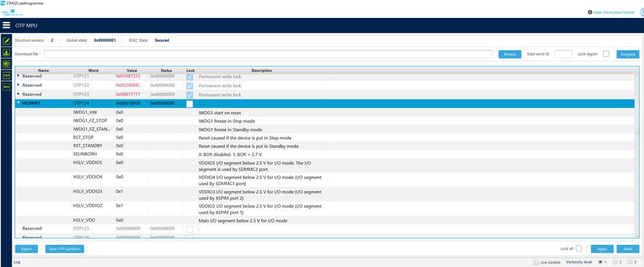Viewport: 644px width, 267px height.
Task: Click the Read button
Action: point(628,248)
